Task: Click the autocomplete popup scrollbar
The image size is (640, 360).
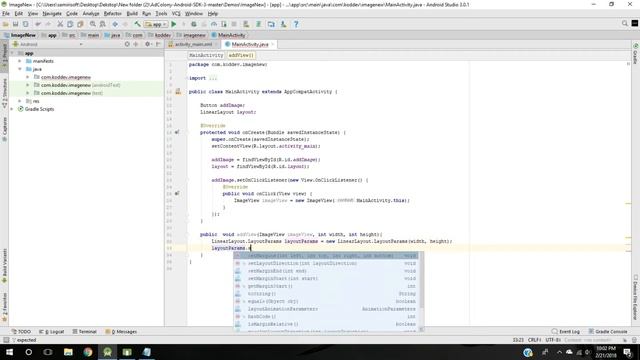Action: click(422, 281)
